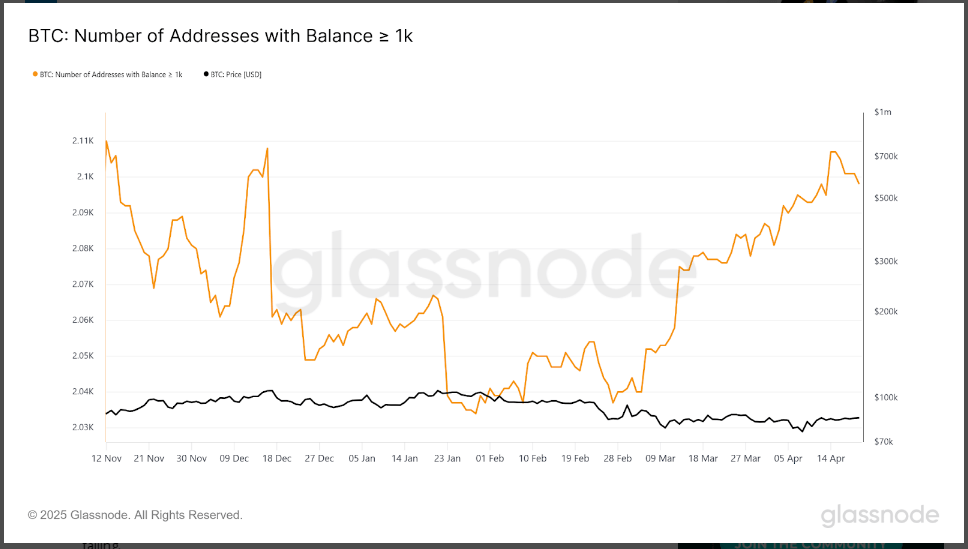The height and width of the screenshot is (549, 968).
Task: Click the black legend dot for BTC price
Action: pyautogui.click(x=206, y=74)
